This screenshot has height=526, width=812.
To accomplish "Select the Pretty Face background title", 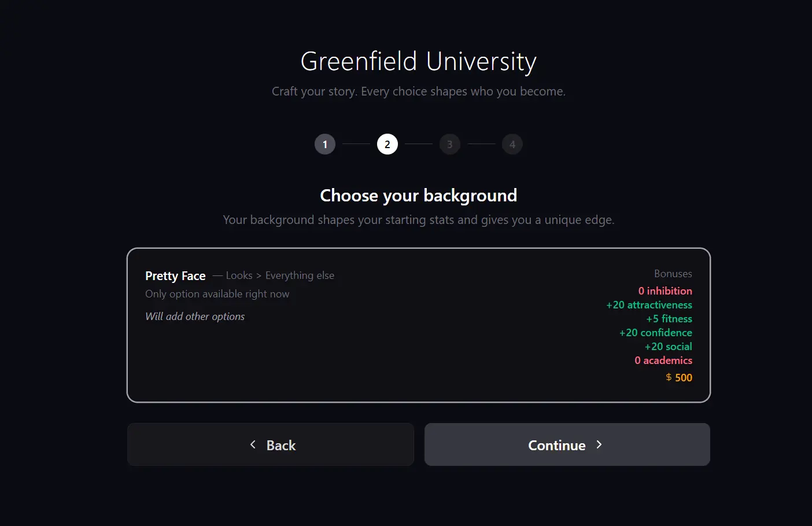I will click(x=175, y=276).
